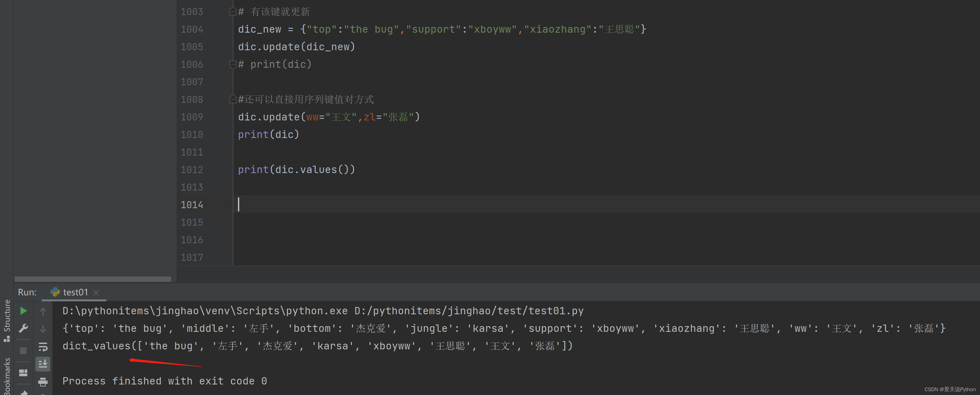
Task: Toggle Soft-Wrap for console output
Action: [43, 347]
